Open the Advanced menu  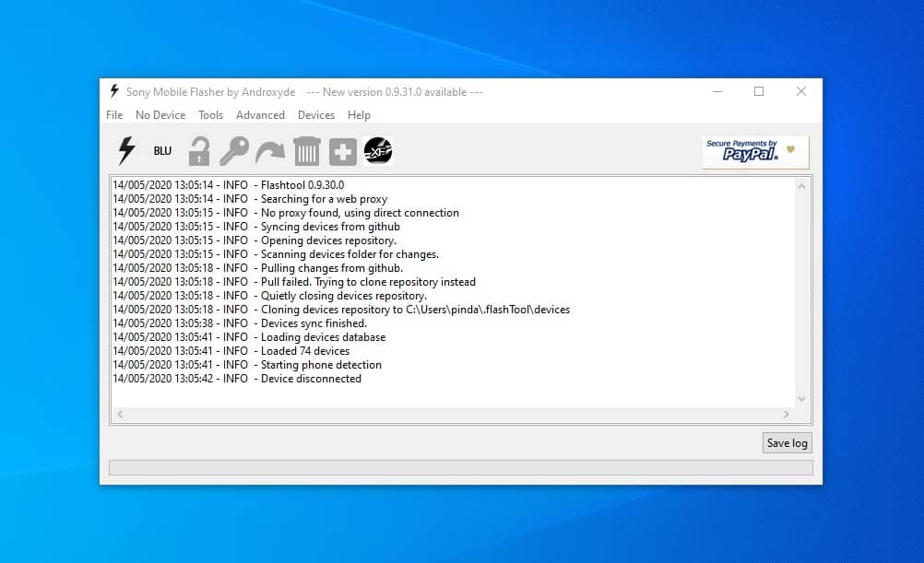[260, 114]
